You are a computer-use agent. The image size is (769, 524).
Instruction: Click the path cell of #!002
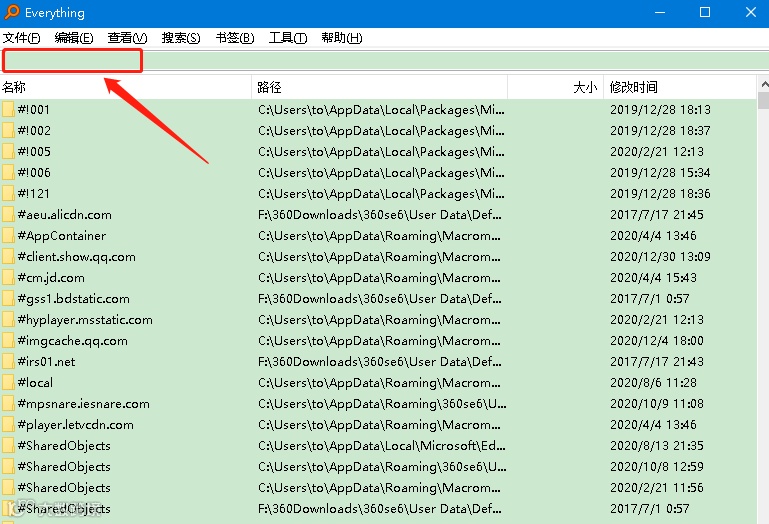coord(381,131)
